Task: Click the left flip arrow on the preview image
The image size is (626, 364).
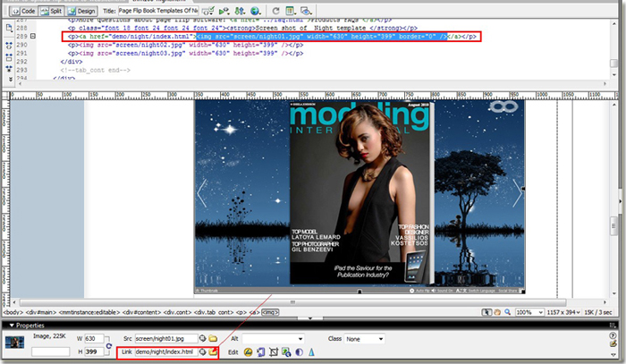Action: [202, 193]
